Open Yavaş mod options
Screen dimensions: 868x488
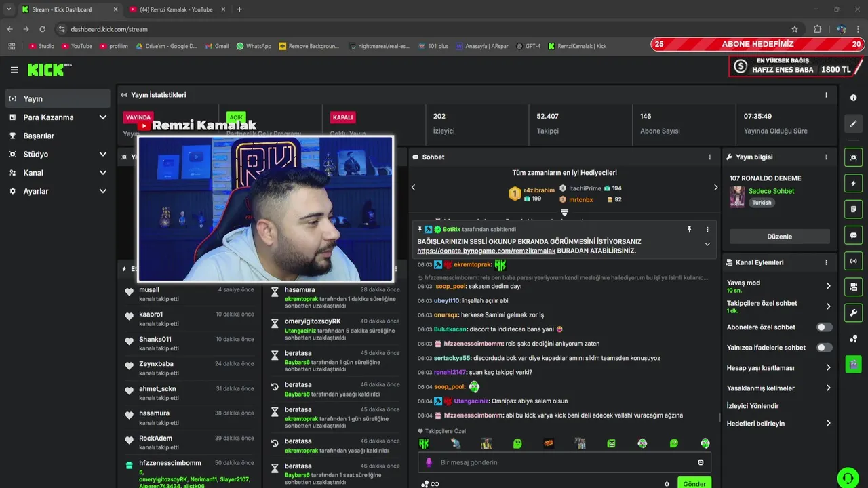click(778, 286)
